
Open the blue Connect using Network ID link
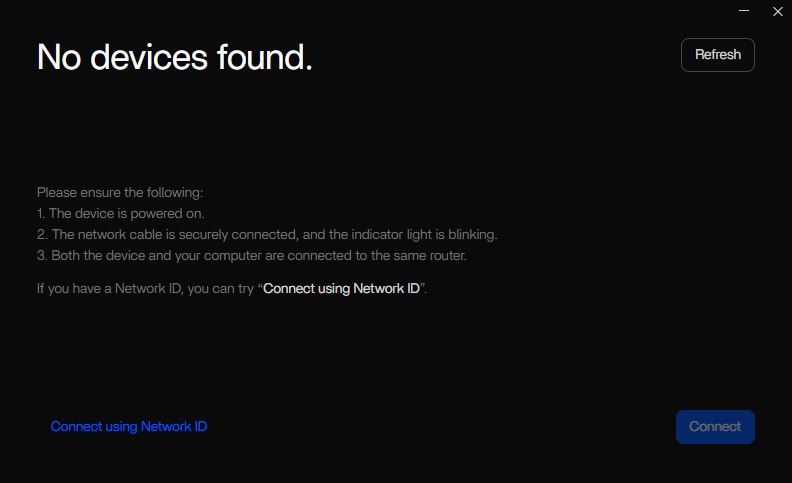[x=129, y=426]
